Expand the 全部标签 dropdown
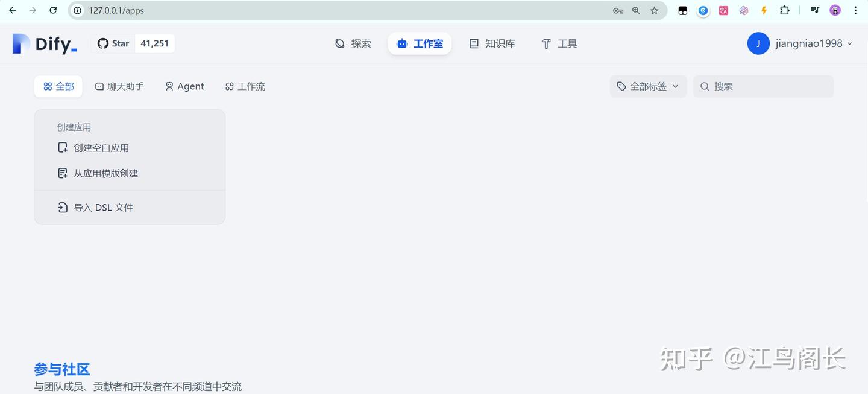The image size is (868, 394). (648, 86)
